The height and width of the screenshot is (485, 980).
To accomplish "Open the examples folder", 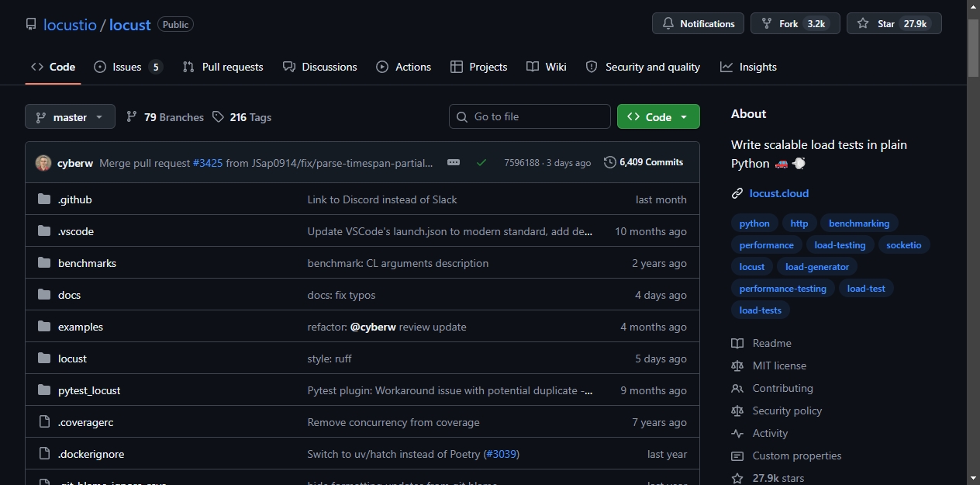I will coord(81,327).
